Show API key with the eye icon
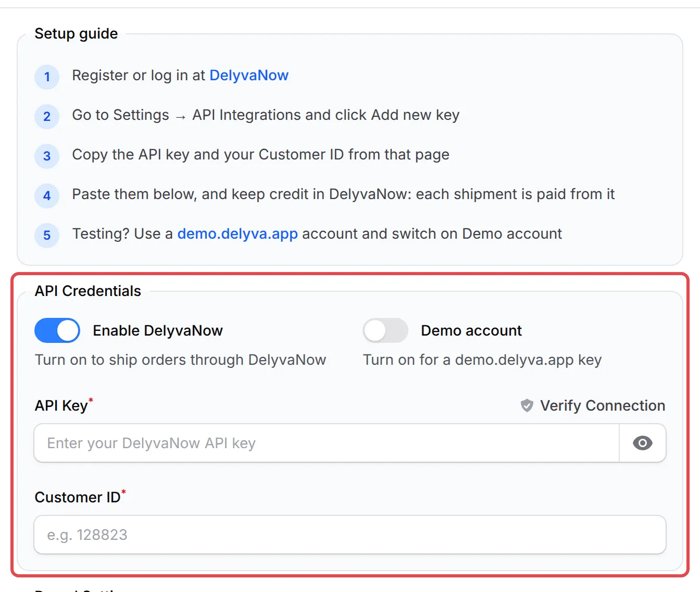The height and width of the screenshot is (592, 700). pos(642,443)
